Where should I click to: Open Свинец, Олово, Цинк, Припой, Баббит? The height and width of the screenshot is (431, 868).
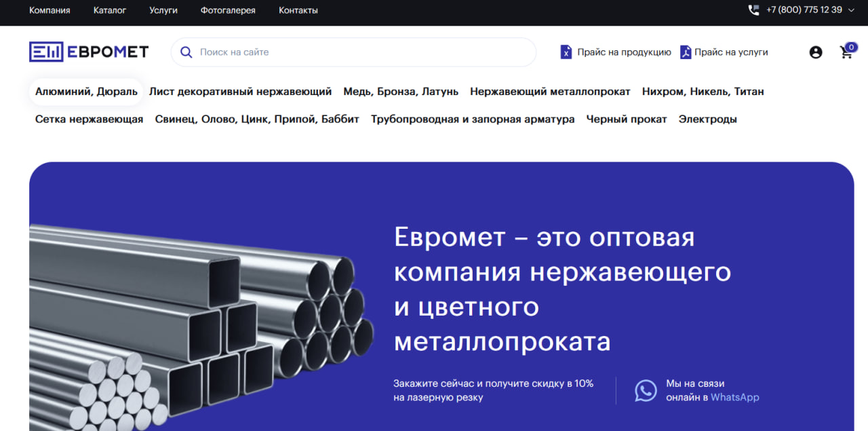[257, 119]
